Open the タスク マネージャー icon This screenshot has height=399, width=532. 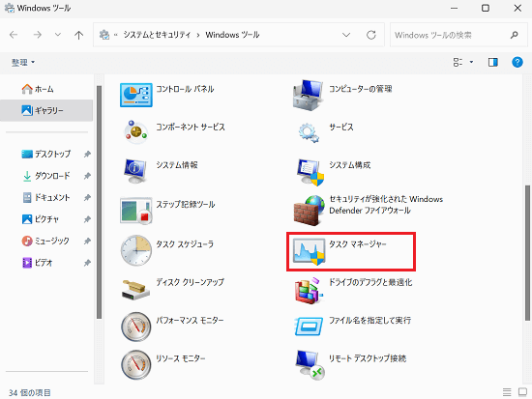click(x=309, y=251)
